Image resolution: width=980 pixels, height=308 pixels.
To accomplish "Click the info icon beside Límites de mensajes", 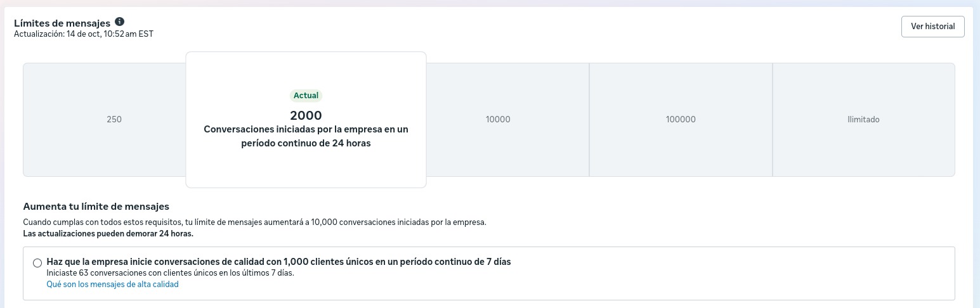I will [120, 22].
